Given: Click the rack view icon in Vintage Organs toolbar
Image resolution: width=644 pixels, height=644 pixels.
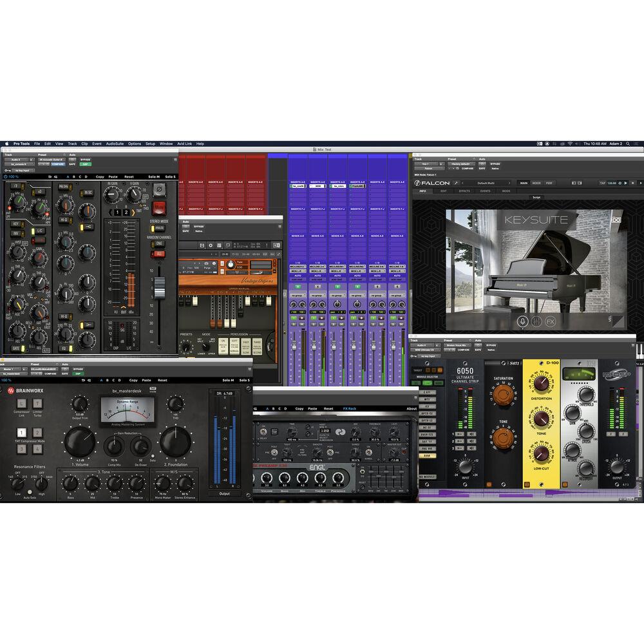Looking at the screenshot, I should pos(220,245).
